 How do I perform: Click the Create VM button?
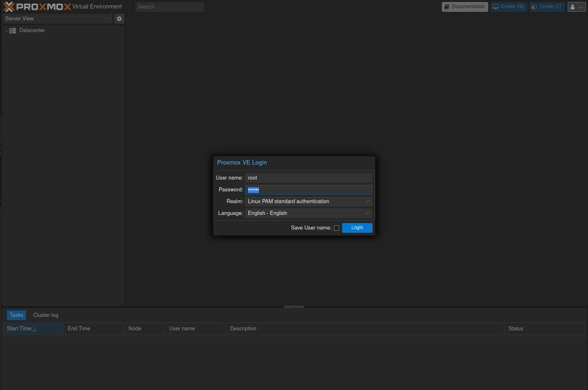point(508,7)
